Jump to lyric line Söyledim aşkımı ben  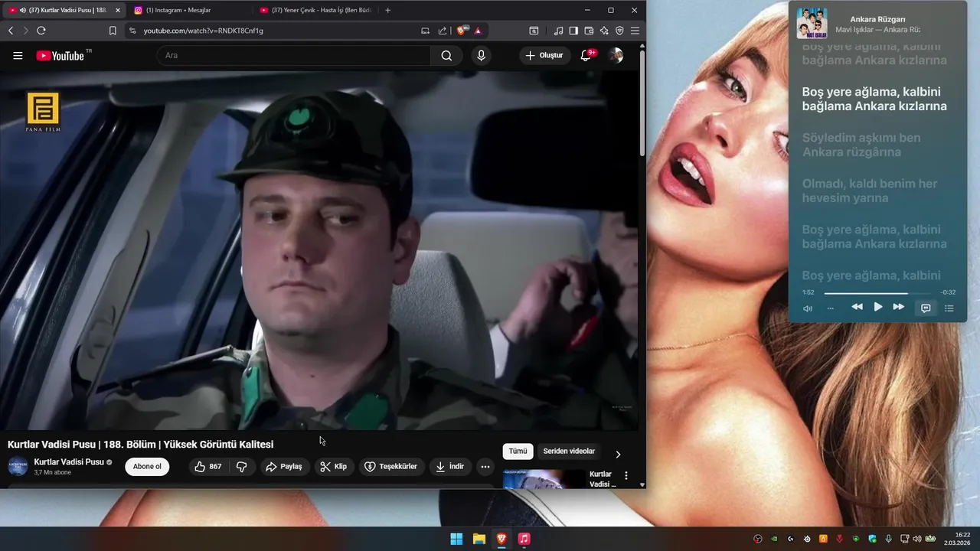click(861, 145)
